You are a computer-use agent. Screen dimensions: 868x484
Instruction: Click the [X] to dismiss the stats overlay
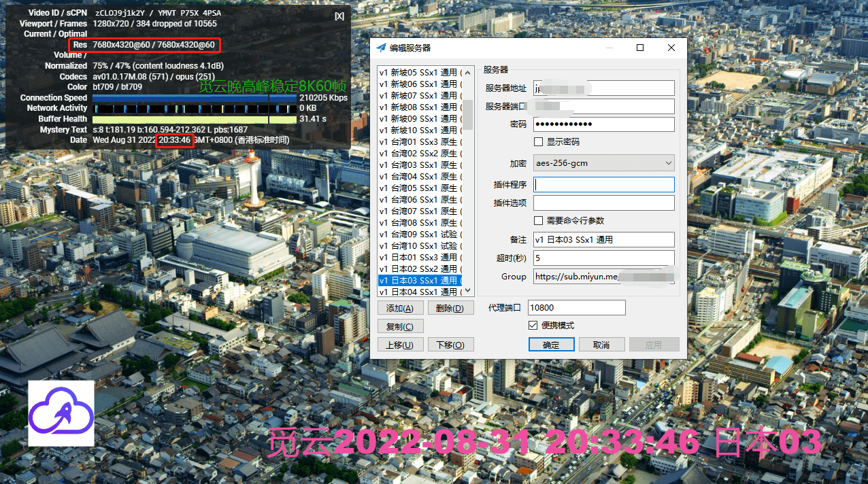339,15
